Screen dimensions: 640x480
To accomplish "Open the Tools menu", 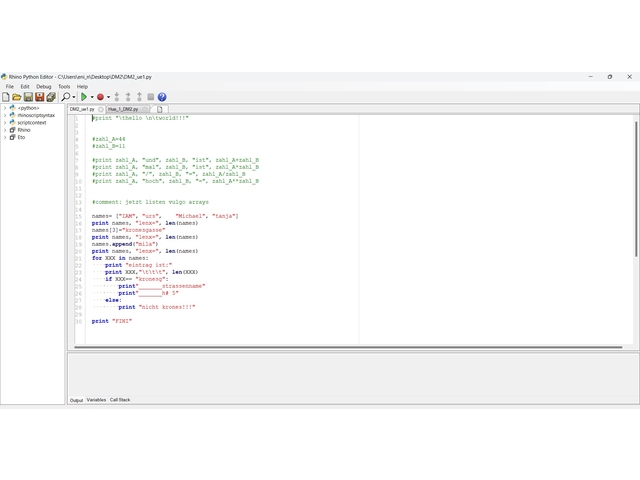I will [x=64, y=87].
